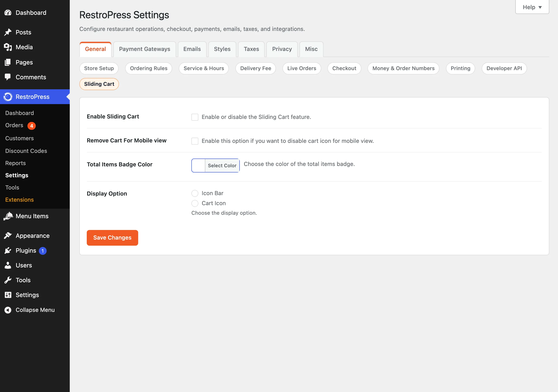
Task: Select the Icon Bar radio option
Action: pos(195,193)
